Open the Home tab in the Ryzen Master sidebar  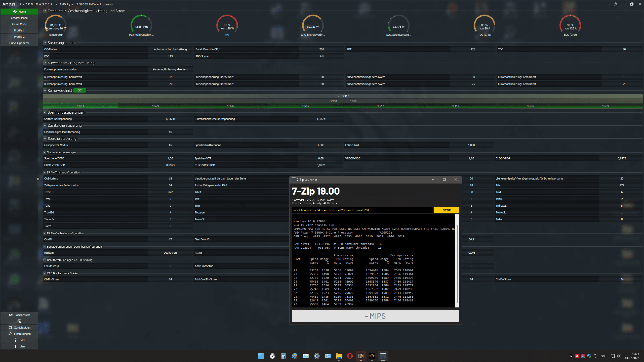pyautogui.click(x=19, y=12)
